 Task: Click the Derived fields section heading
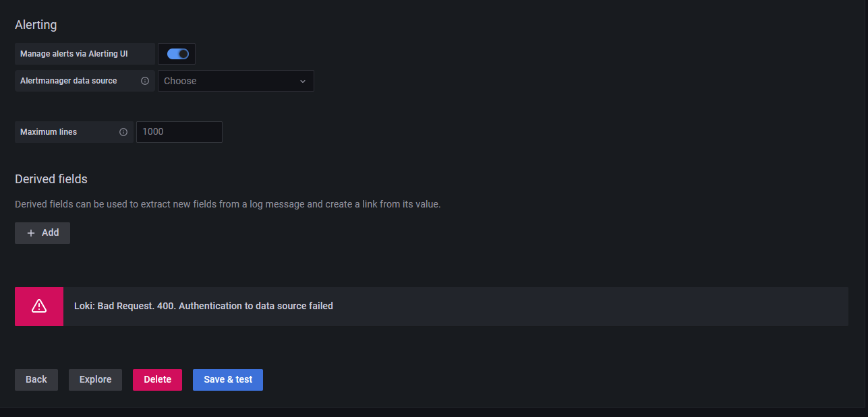[51, 179]
